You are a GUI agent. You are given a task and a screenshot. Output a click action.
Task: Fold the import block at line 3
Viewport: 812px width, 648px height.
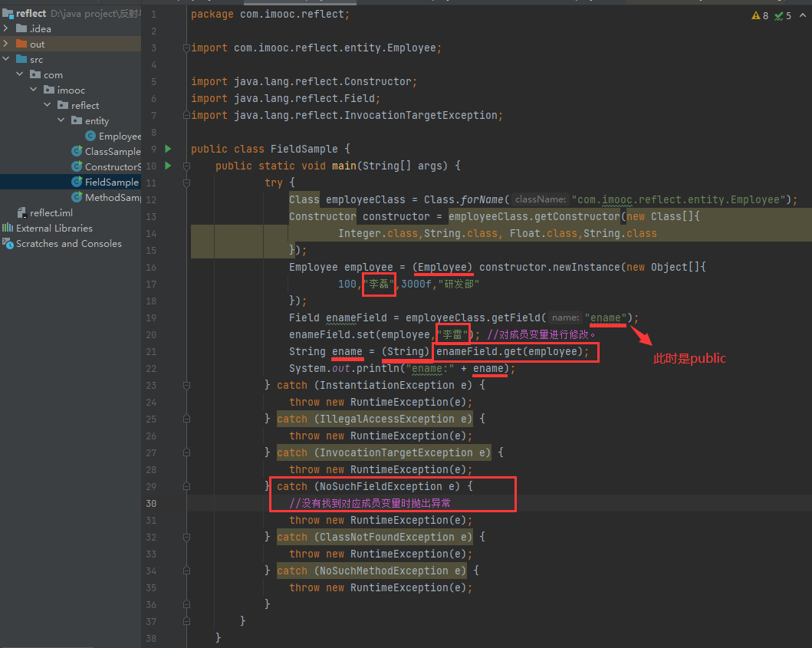tap(186, 48)
